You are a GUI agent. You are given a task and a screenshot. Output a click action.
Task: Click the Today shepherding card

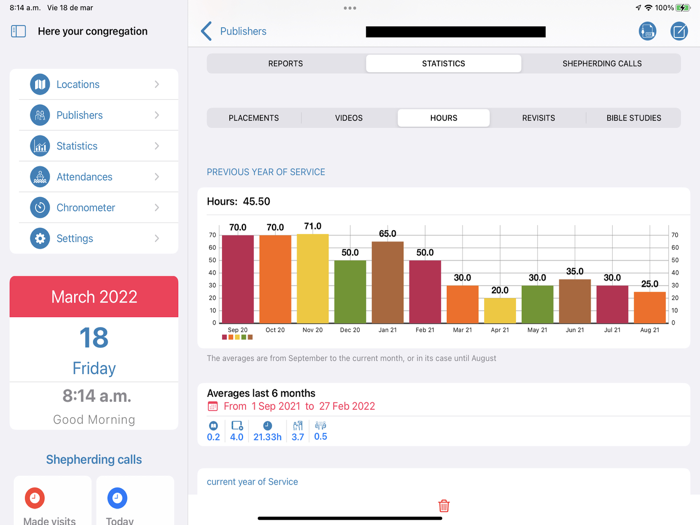135,500
